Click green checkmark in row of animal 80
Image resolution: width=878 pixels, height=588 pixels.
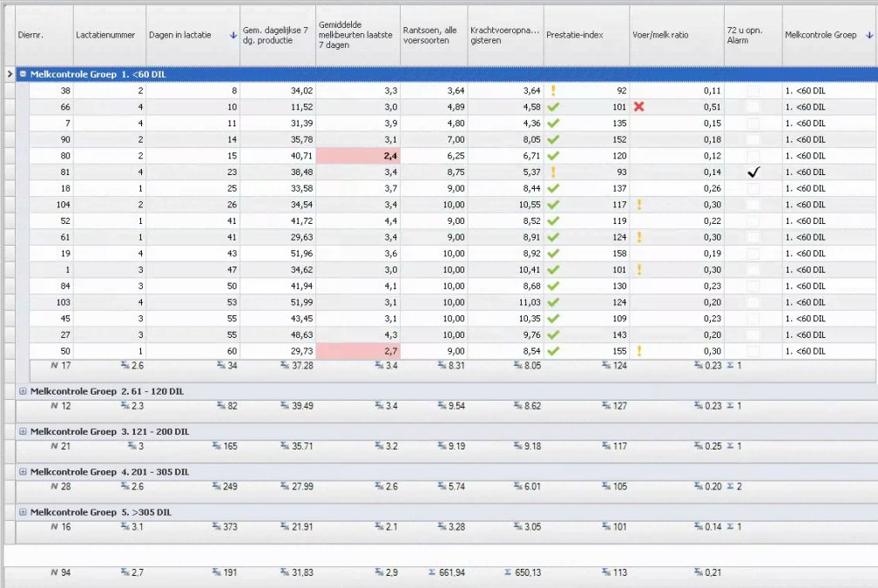[x=553, y=156]
